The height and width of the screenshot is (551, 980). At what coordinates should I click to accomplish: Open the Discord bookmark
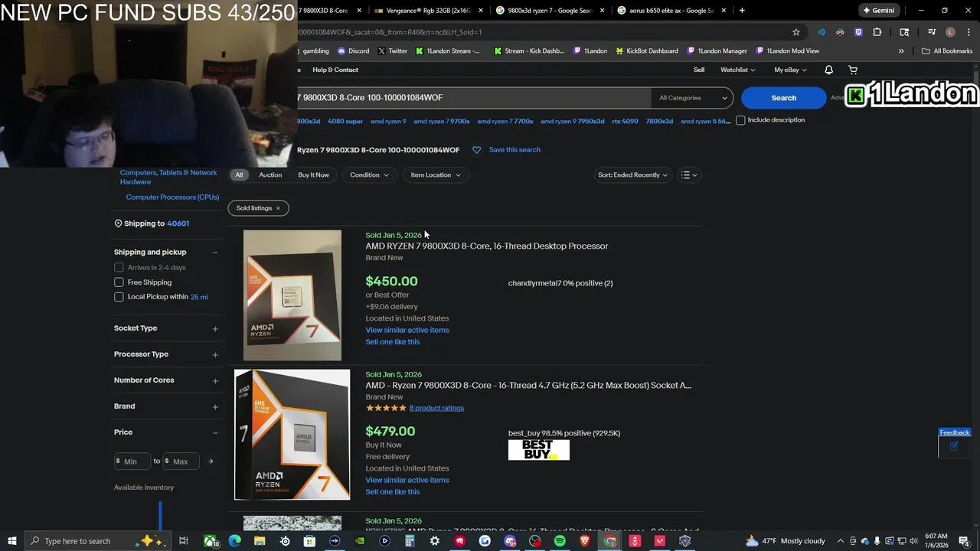(353, 51)
